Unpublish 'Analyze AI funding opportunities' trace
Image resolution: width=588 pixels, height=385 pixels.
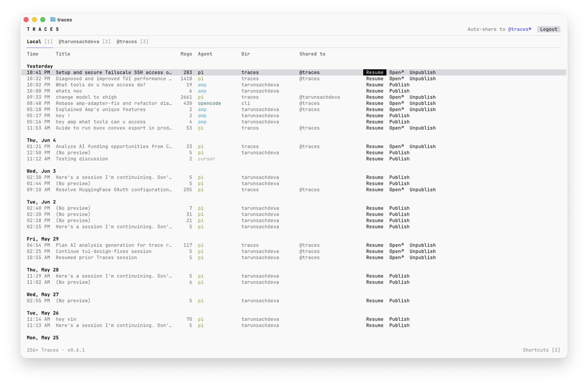click(x=422, y=147)
